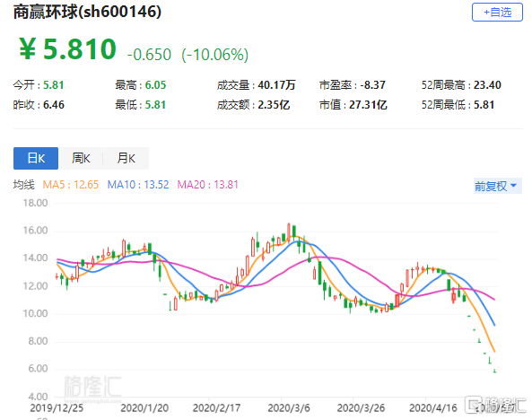
Task: Click the 52周最高 23.40 value
Action: point(461,85)
